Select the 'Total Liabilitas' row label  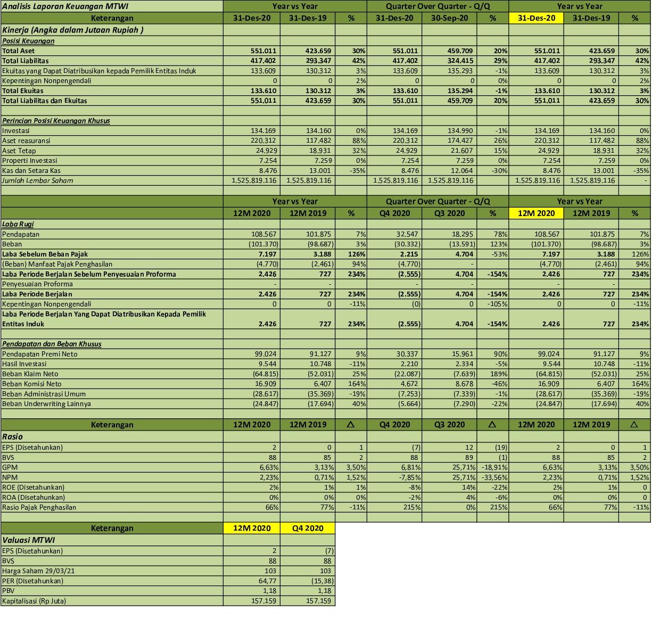pos(25,61)
